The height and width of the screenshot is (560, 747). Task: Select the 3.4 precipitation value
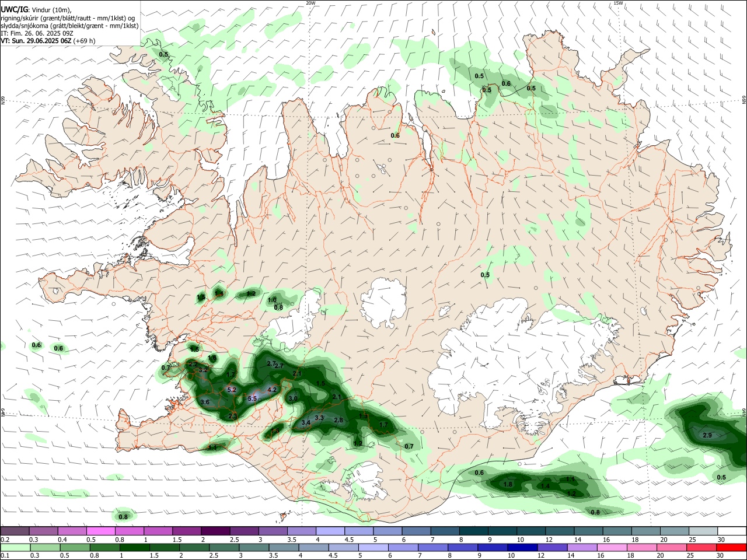tap(305, 422)
